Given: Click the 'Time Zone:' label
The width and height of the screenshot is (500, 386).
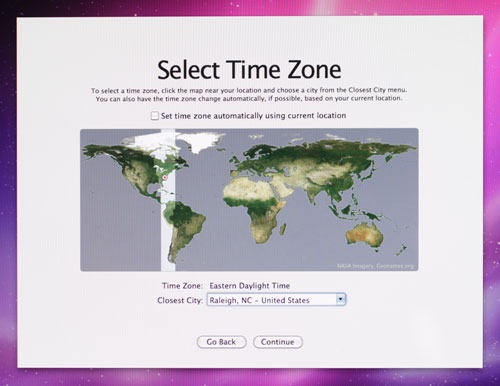Looking at the screenshot, I should pos(182,286).
